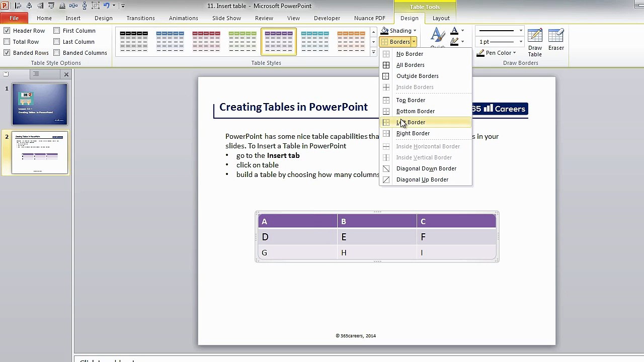Select the red table style thumbnail
The height and width of the screenshot is (362, 644).
pyautogui.click(x=206, y=41)
